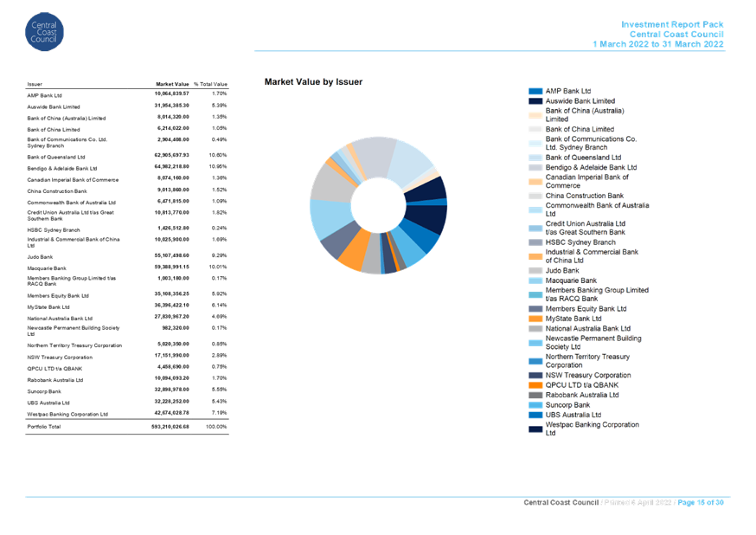Click the Macquarie Bank legend swatch

(535, 280)
